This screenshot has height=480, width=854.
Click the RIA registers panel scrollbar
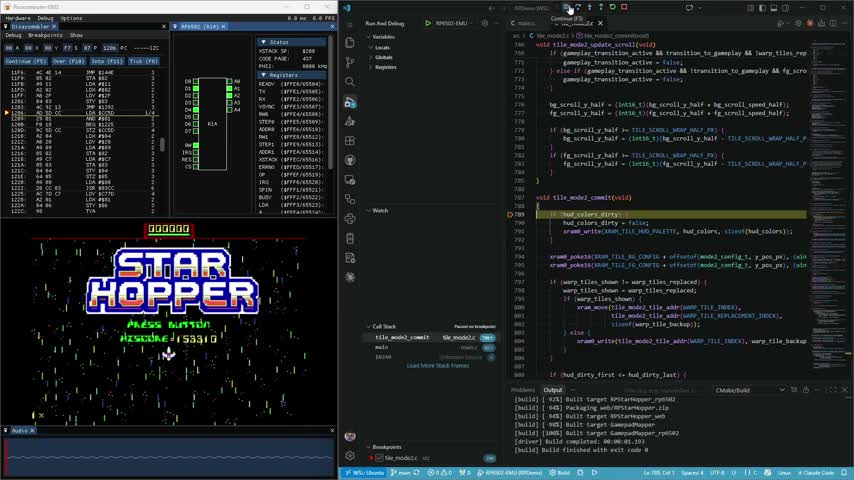(330, 104)
